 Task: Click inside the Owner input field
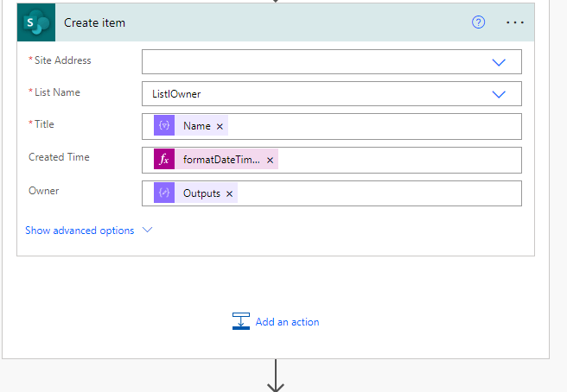(332, 193)
